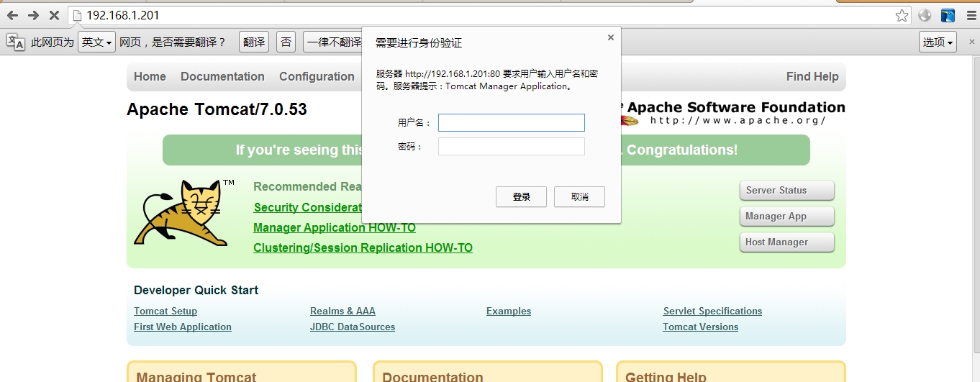The width and height of the screenshot is (980, 382).
Task: Focus the 密码 password input field
Action: tap(512, 147)
